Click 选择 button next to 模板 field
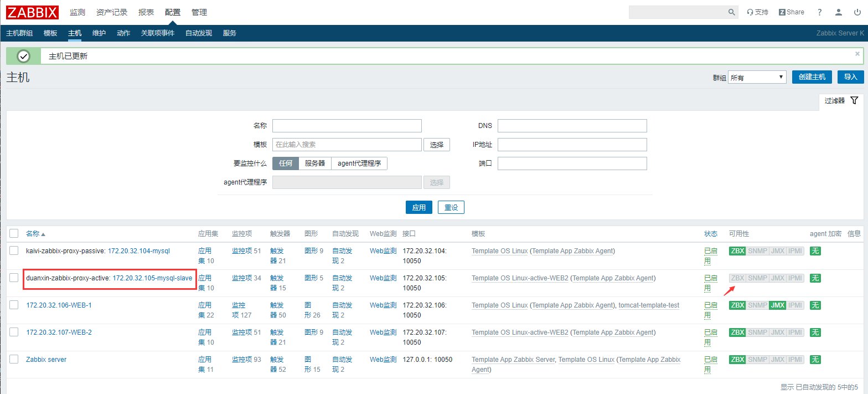Screen dimensions: 868x394 [437, 145]
